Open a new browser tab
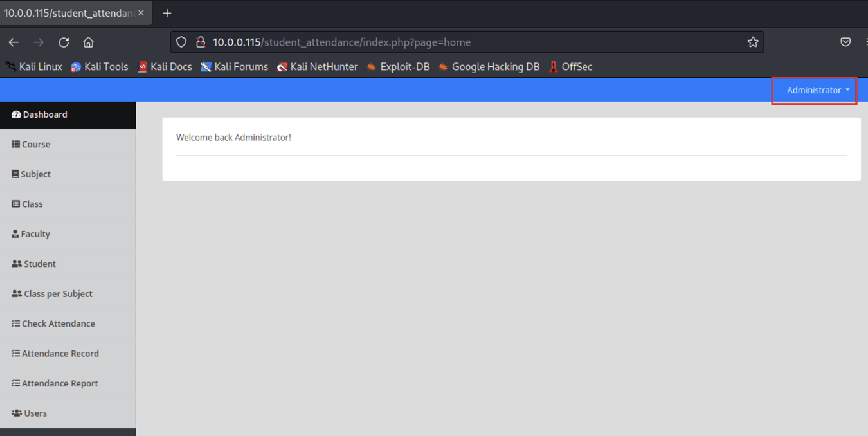 167,13
